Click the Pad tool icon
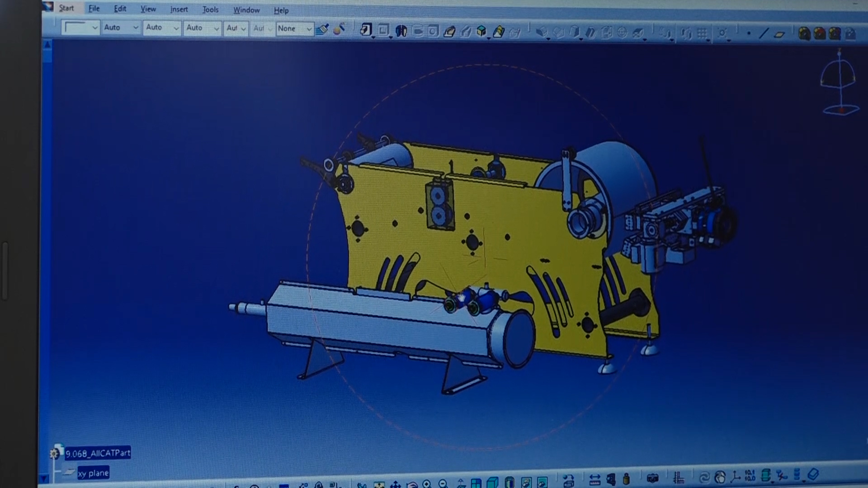This screenshot has height=488, width=868. tap(365, 30)
